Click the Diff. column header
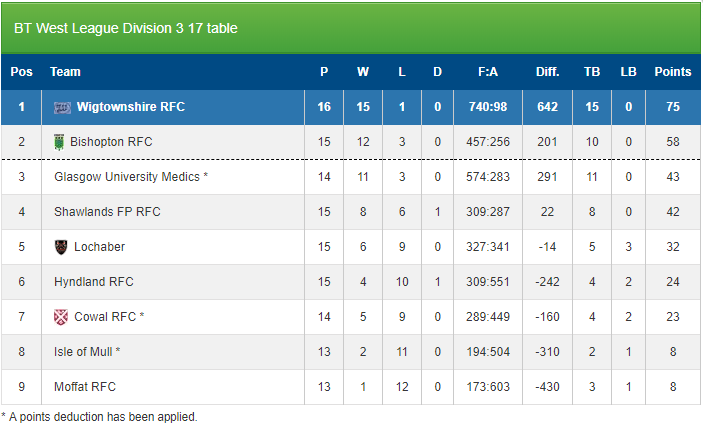Screen dimensions: 703x424 click(547, 72)
